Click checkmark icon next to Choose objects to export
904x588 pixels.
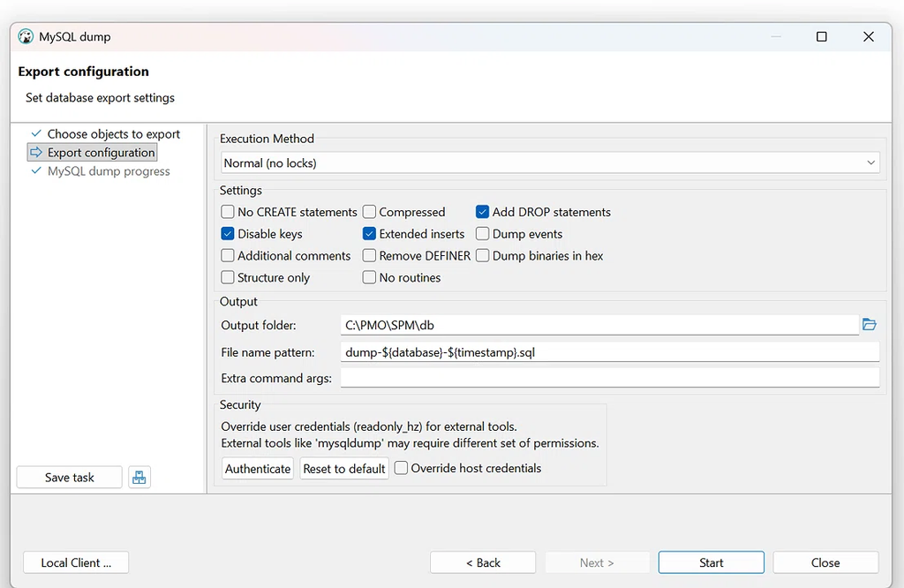click(x=36, y=133)
